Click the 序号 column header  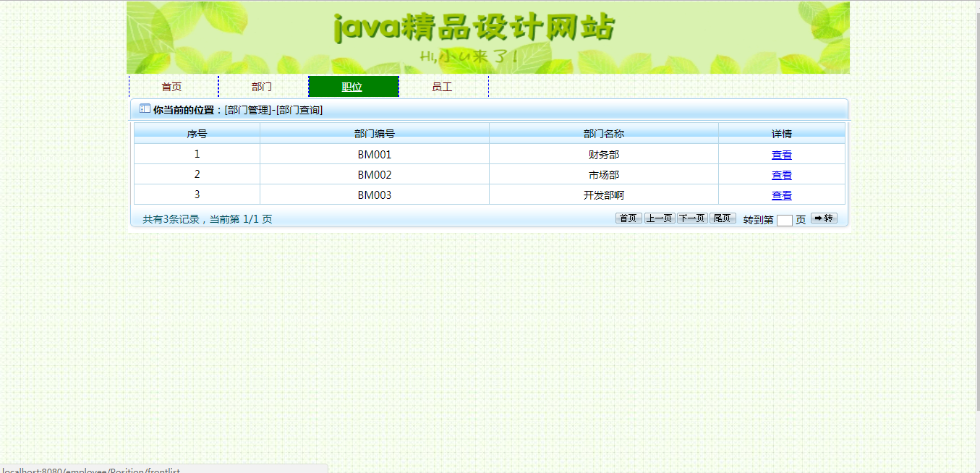(197, 134)
